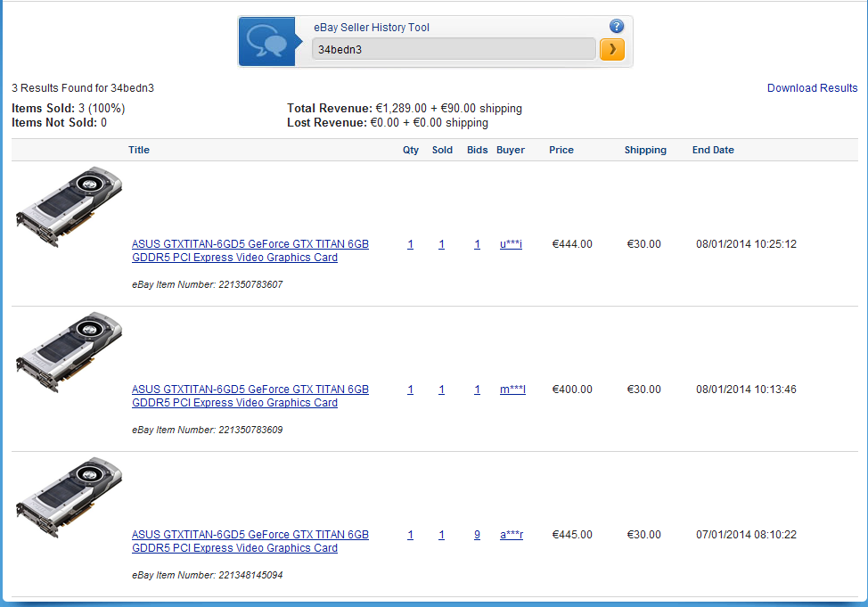Click buyer m***l link
The width and height of the screenshot is (868, 607).
click(512, 390)
